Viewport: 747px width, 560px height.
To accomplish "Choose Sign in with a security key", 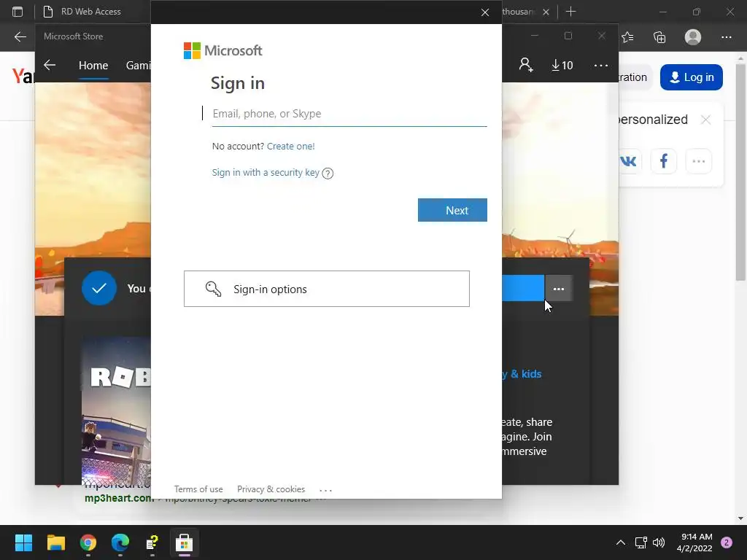I will coord(266,172).
